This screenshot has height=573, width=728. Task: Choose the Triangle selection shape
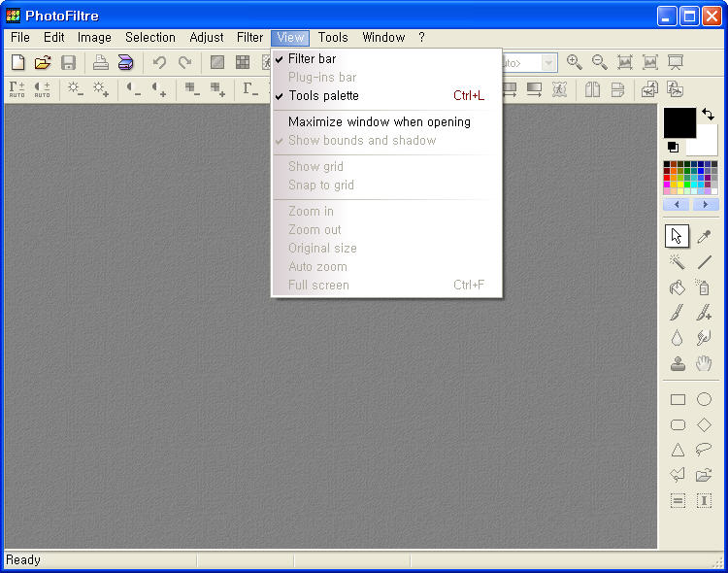(x=678, y=450)
